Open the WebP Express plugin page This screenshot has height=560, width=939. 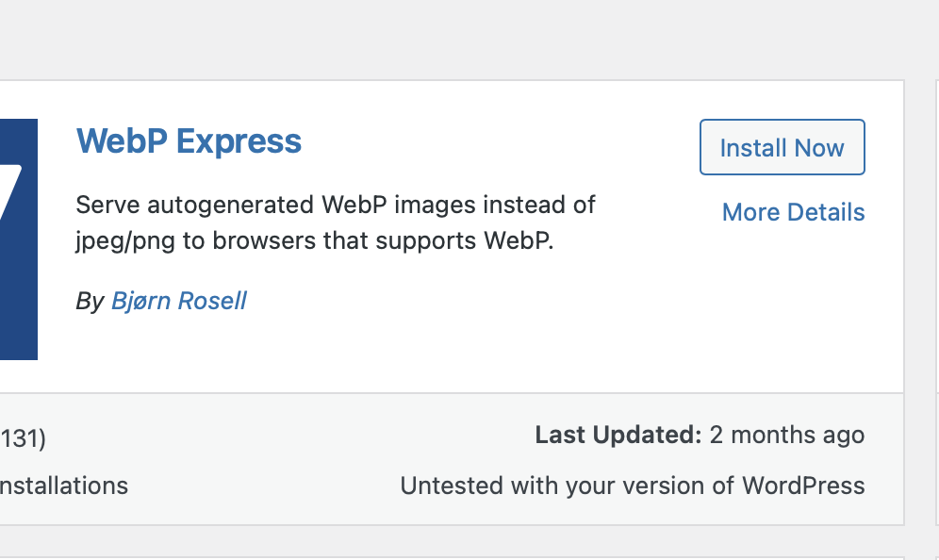point(189,140)
